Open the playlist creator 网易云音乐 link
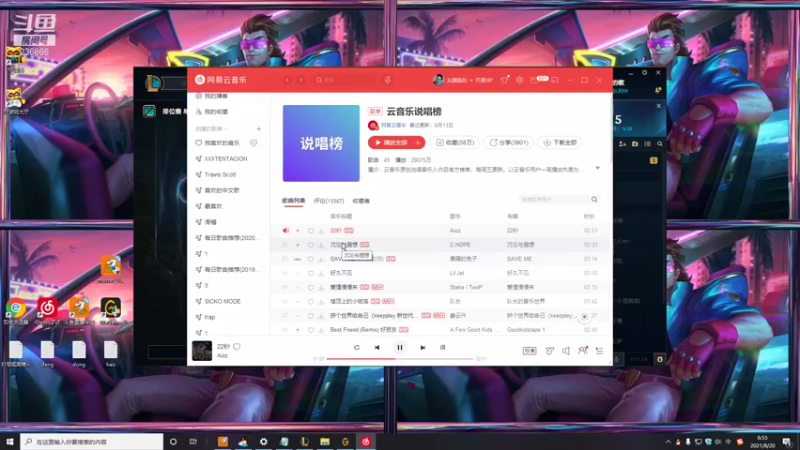800x450 pixels. 393,125
